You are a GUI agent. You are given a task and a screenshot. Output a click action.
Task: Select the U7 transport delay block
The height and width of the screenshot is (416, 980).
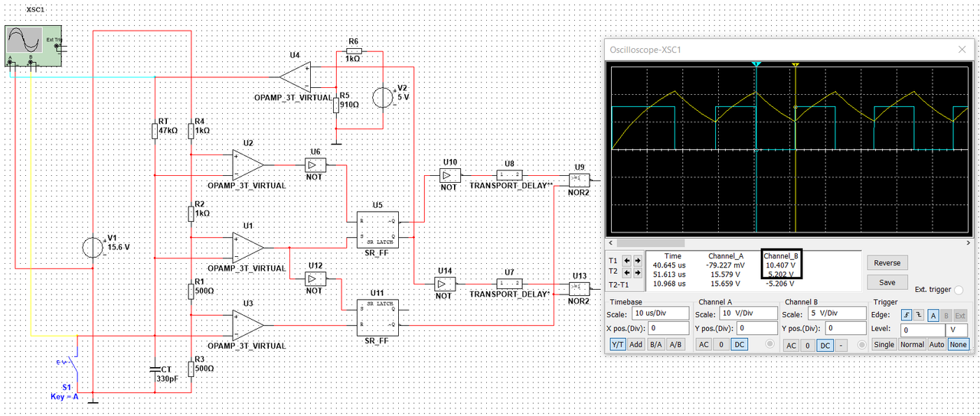(509, 284)
